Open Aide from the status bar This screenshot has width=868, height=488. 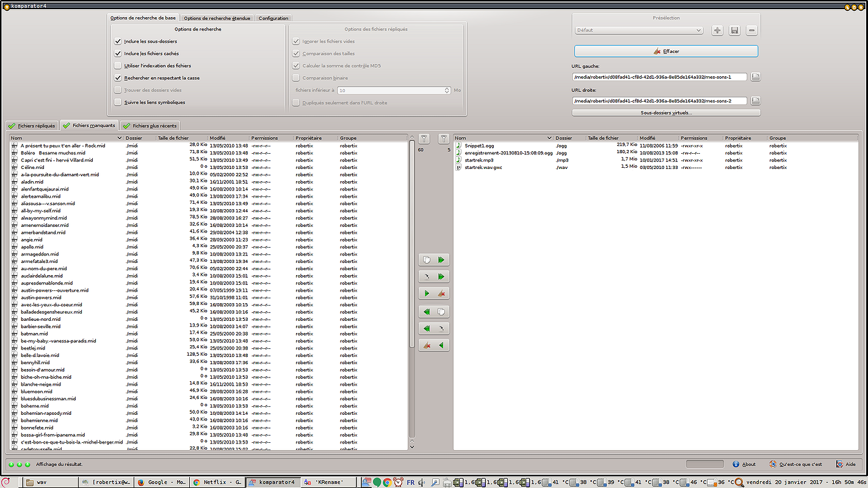846,464
